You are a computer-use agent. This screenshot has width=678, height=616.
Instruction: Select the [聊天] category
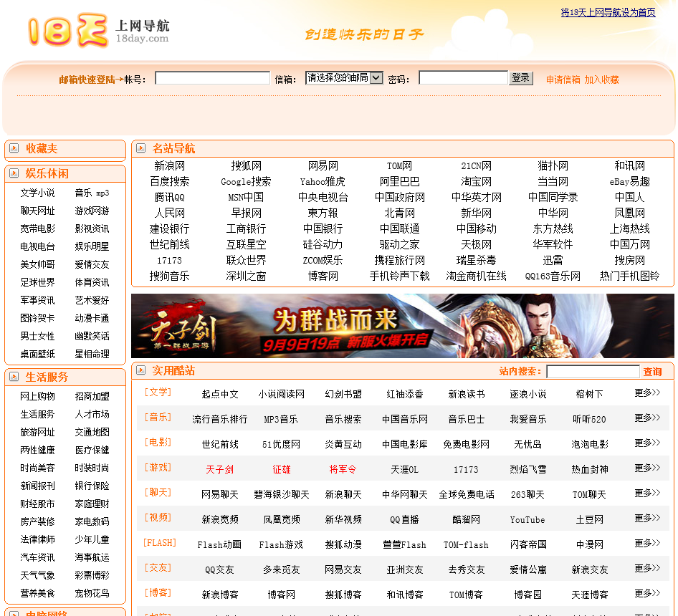coord(158,492)
